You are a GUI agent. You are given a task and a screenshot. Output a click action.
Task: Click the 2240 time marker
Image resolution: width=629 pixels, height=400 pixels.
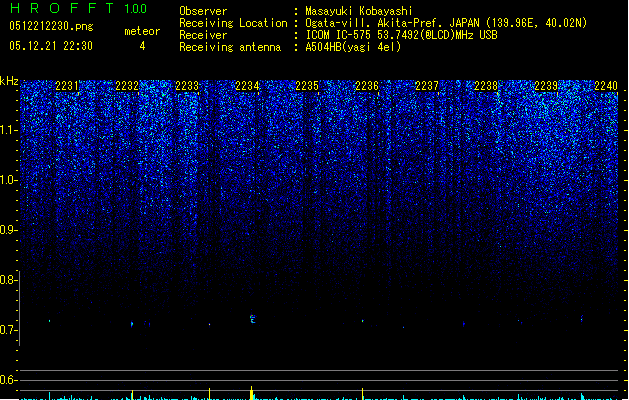(606, 86)
